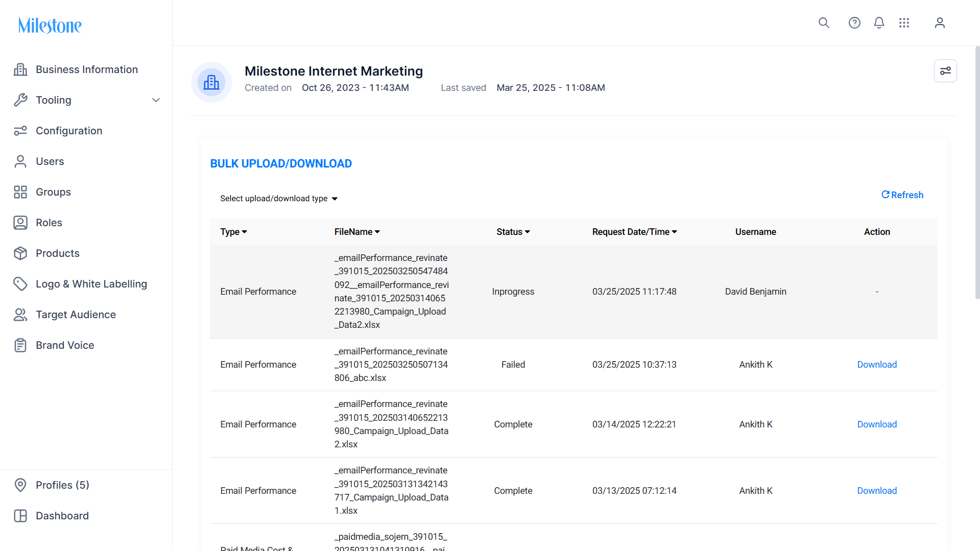980x551 pixels.
Task: Click the Logo & White Labelling tag icon
Action: click(x=20, y=284)
